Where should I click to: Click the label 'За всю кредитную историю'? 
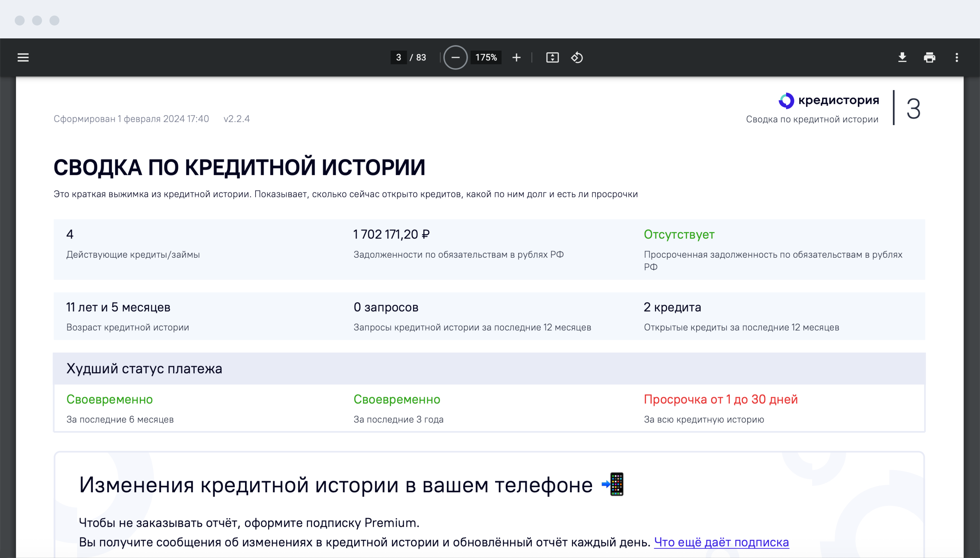pyautogui.click(x=703, y=419)
